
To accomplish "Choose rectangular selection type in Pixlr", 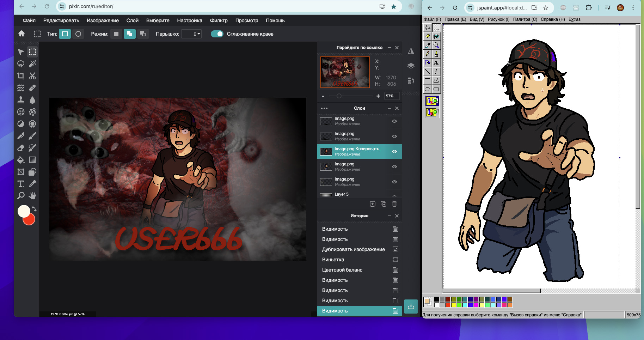I will (65, 34).
